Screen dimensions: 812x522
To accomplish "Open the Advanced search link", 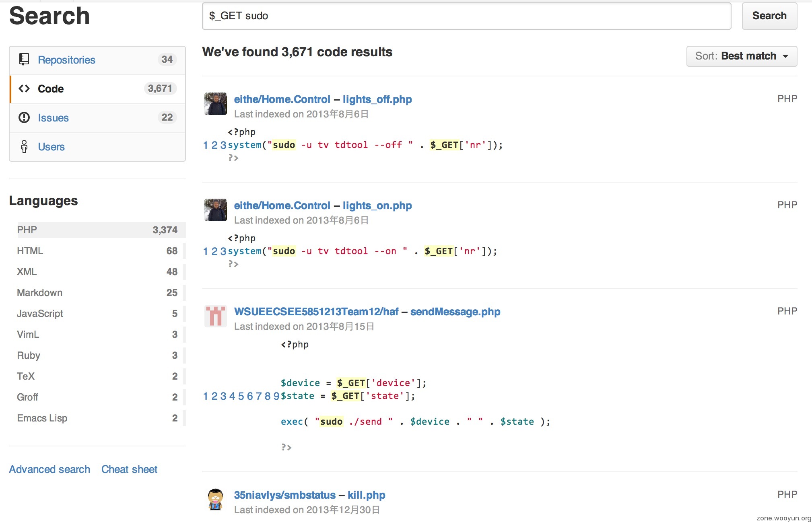I will pyautogui.click(x=49, y=469).
